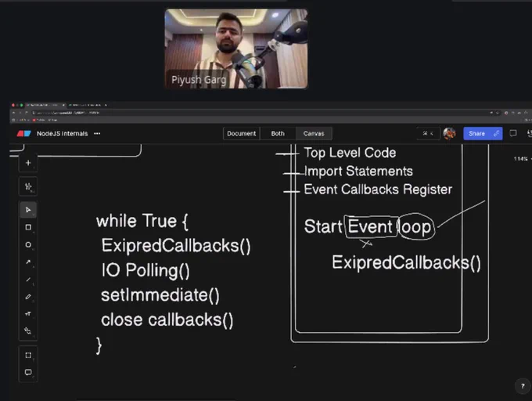Select the 'Top Level Code' text
The width and height of the screenshot is (532, 401).
(350, 153)
